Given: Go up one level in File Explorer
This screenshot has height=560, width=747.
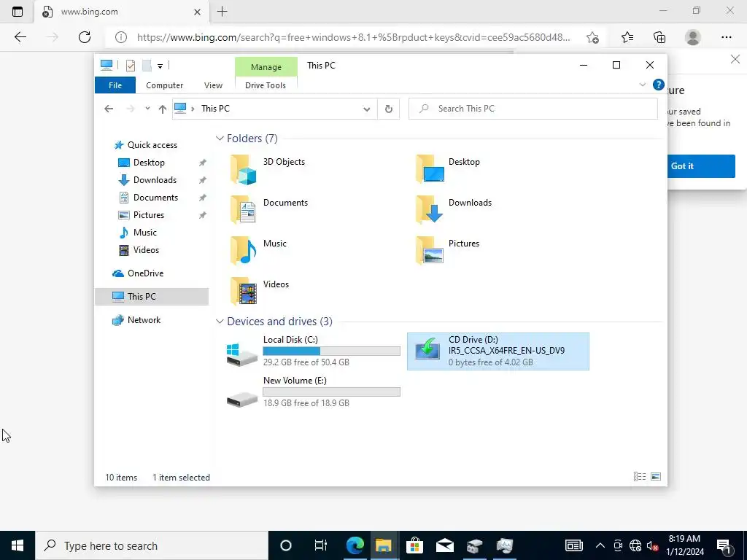Looking at the screenshot, I should tap(163, 109).
